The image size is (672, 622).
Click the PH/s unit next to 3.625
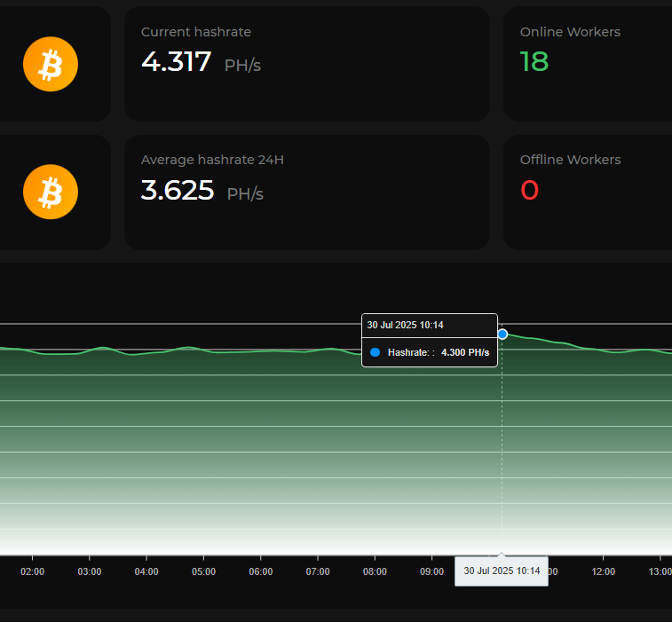tap(245, 194)
